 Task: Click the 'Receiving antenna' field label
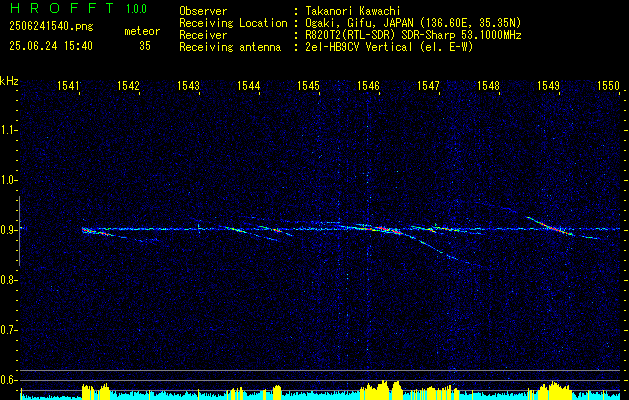point(230,47)
